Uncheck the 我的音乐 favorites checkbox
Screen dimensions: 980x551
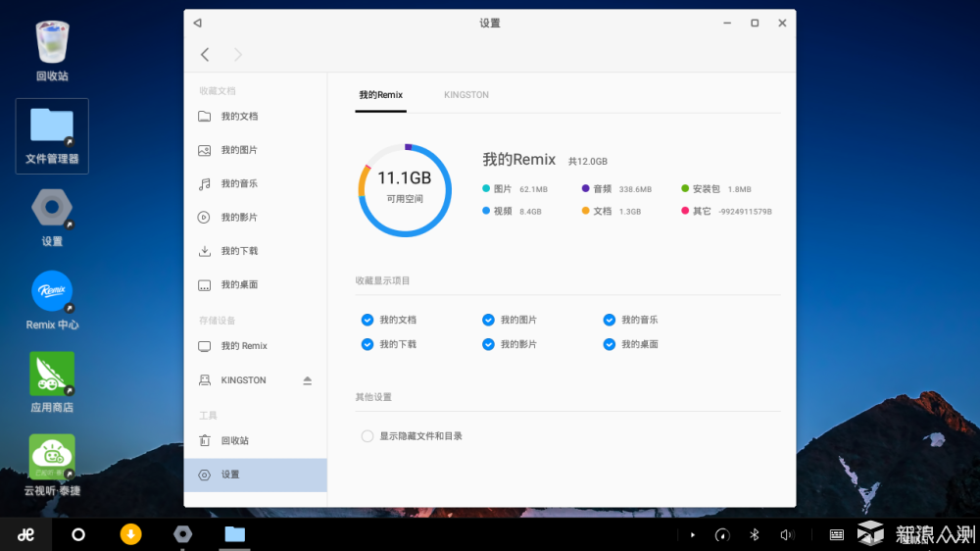click(x=610, y=320)
